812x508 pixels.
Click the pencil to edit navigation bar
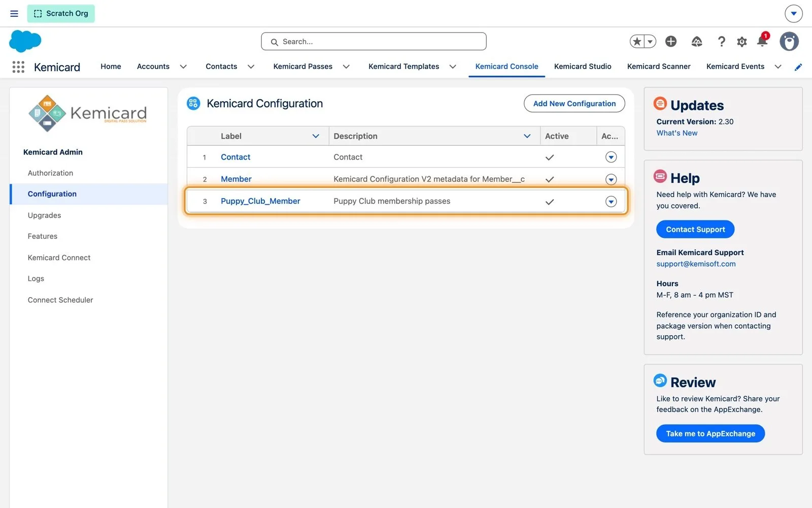(798, 67)
